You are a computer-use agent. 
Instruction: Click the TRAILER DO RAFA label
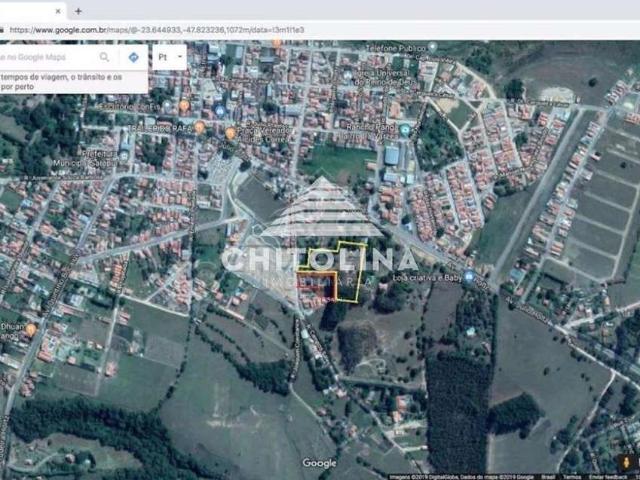click(160, 128)
